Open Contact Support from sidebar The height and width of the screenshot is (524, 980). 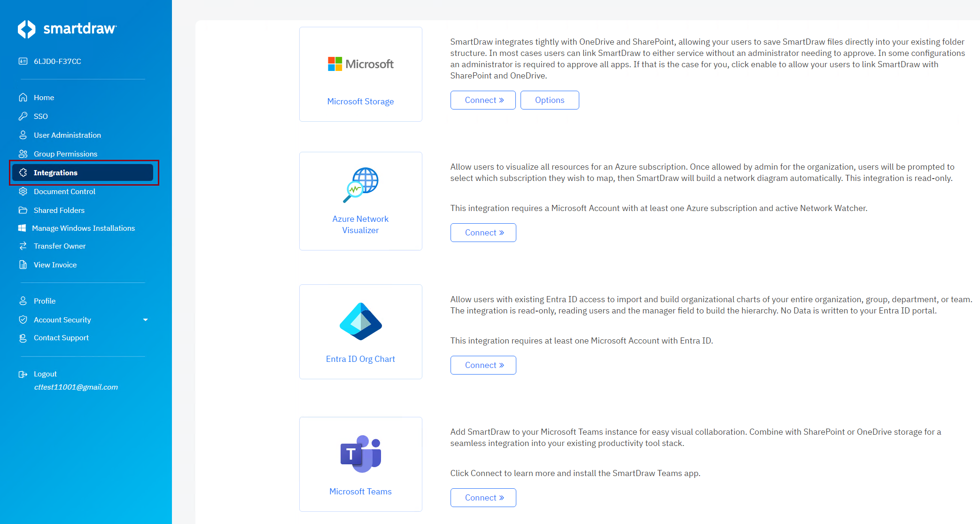[61, 337]
